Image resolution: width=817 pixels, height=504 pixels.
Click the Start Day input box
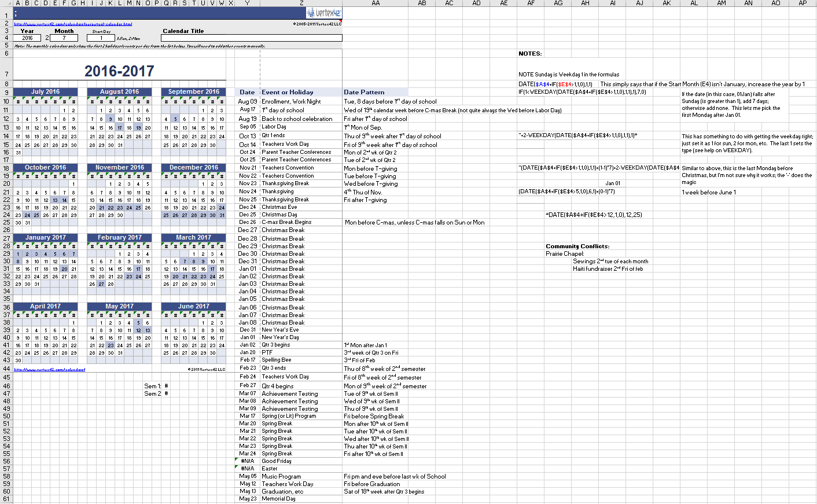(101, 38)
